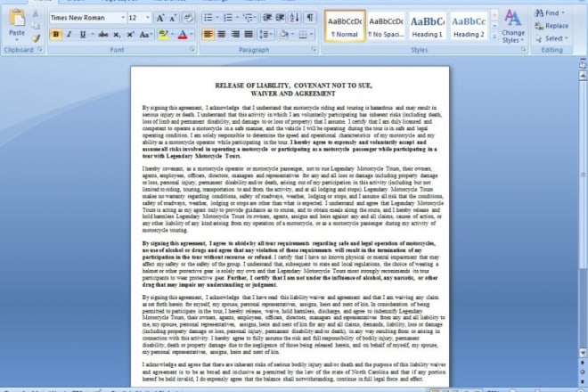Image resolution: width=588 pixels, height=392 pixels.
Task: Toggle Superscript formatting
Action: (x=130, y=35)
